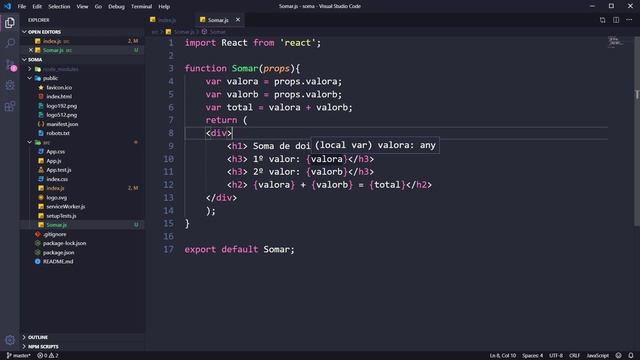The height and width of the screenshot is (360, 640).
Task: Click the notifications bell in status bar
Action: pyautogui.click(x=631, y=356)
